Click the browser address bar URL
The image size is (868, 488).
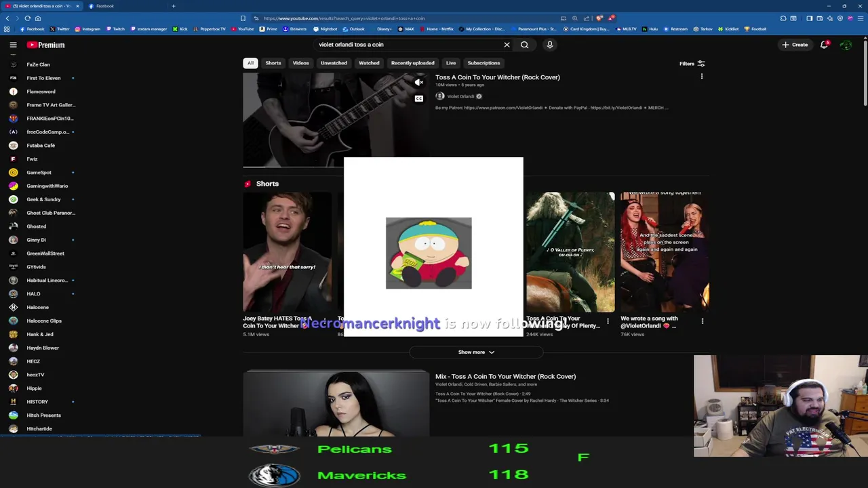[344, 18]
